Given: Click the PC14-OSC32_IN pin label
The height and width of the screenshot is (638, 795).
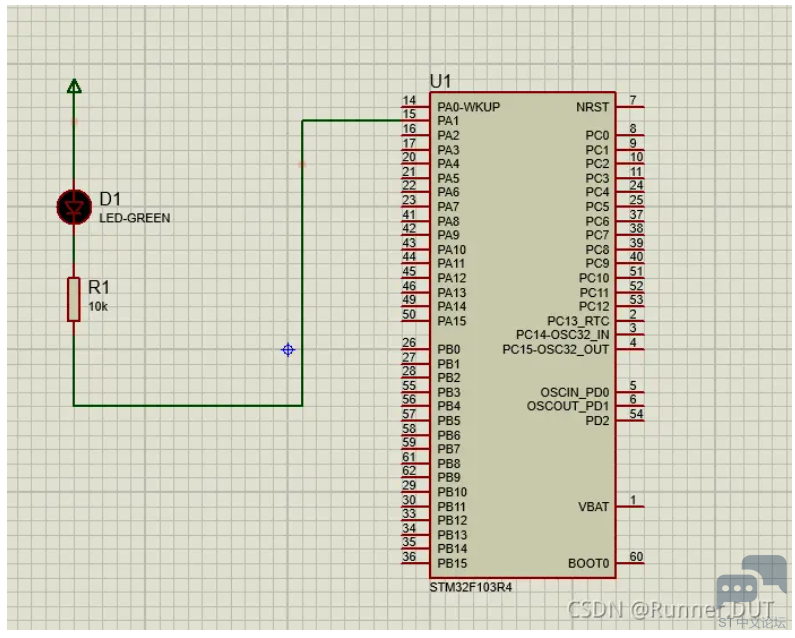Looking at the screenshot, I should click(x=562, y=335).
